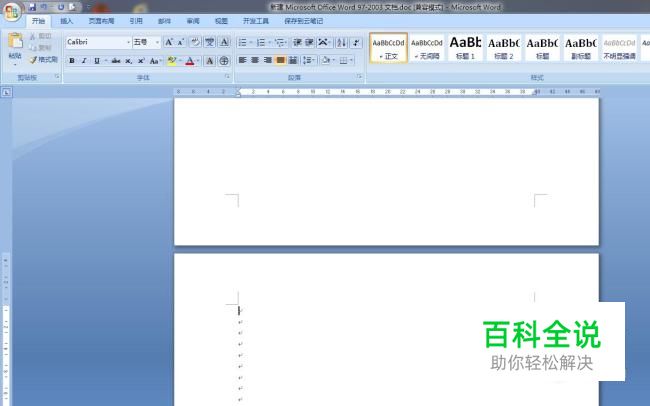
Task: Switch to the 开发工具 Developer tab
Action: [x=256, y=21]
